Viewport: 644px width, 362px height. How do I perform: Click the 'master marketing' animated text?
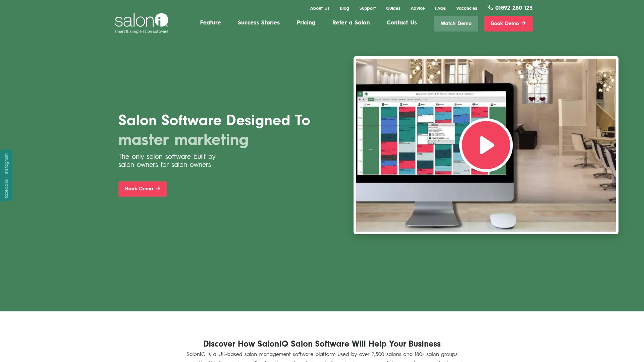tap(183, 140)
